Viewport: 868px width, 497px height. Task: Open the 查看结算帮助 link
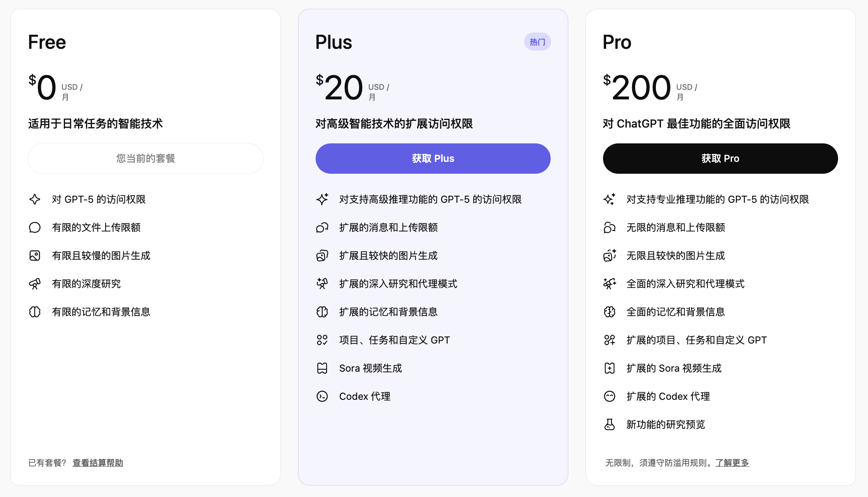point(98,463)
